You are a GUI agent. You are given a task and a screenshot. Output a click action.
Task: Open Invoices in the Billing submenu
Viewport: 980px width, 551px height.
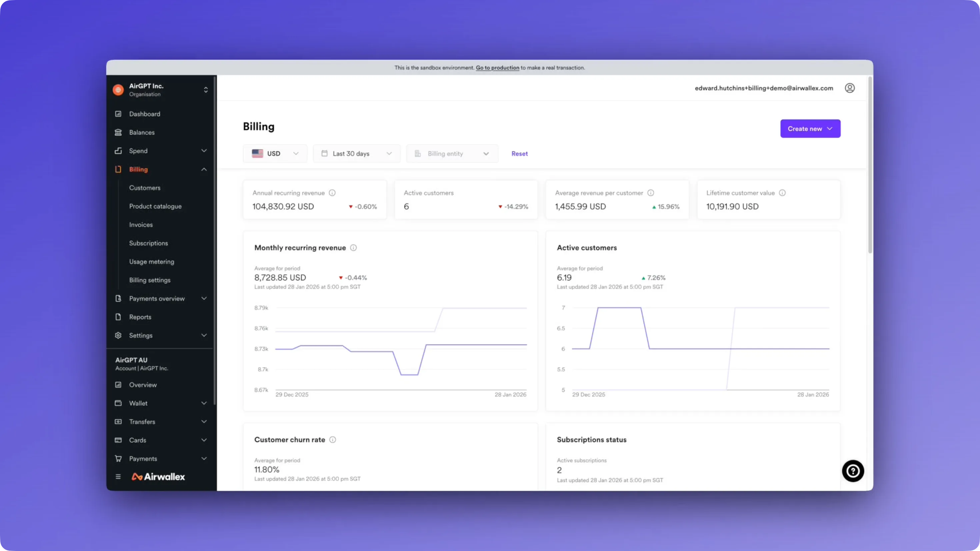[141, 225]
